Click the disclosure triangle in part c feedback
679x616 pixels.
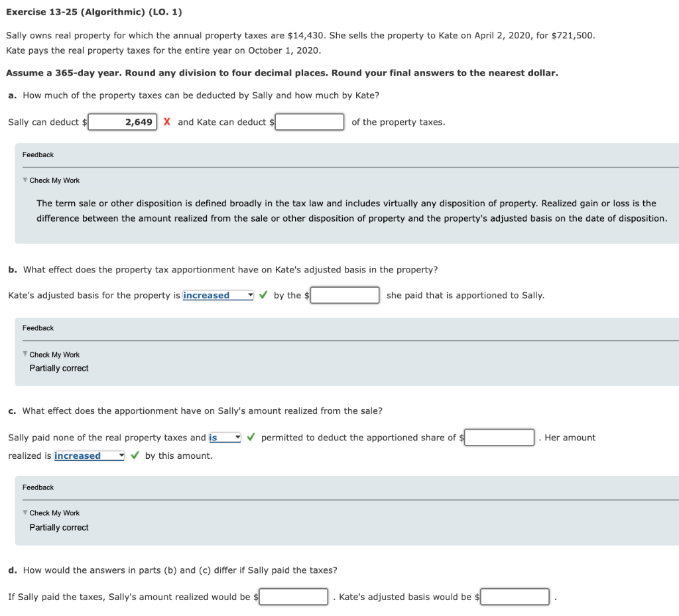point(25,513)
